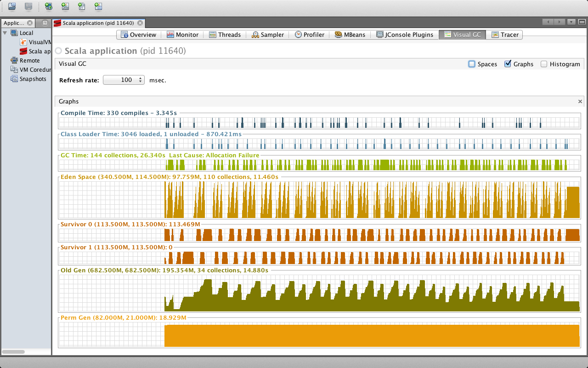Click the Scala application (pid 11640) page heading
Image resolution: width=588 pixels, height=368 pixels.
pyautogui.click(x=125, y=51)
